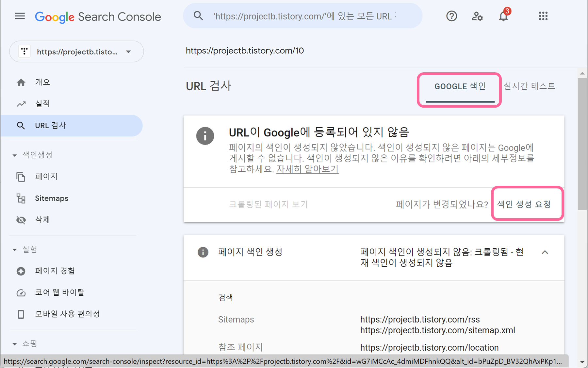Viewport: 588px width, 368px height.
Task: Click the scrollbar up arrow
Action: (582, 74)
